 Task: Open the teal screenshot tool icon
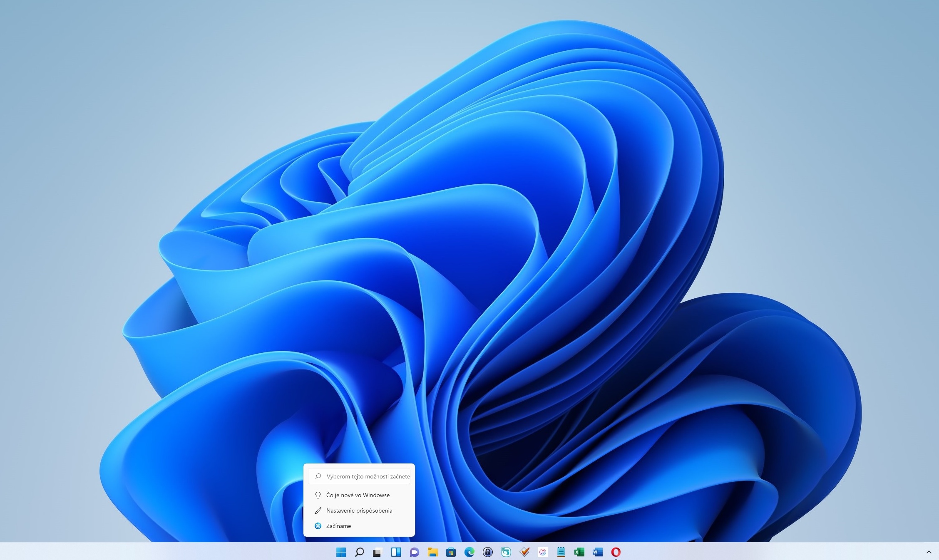pyautogui.click(x=506, y=552)
